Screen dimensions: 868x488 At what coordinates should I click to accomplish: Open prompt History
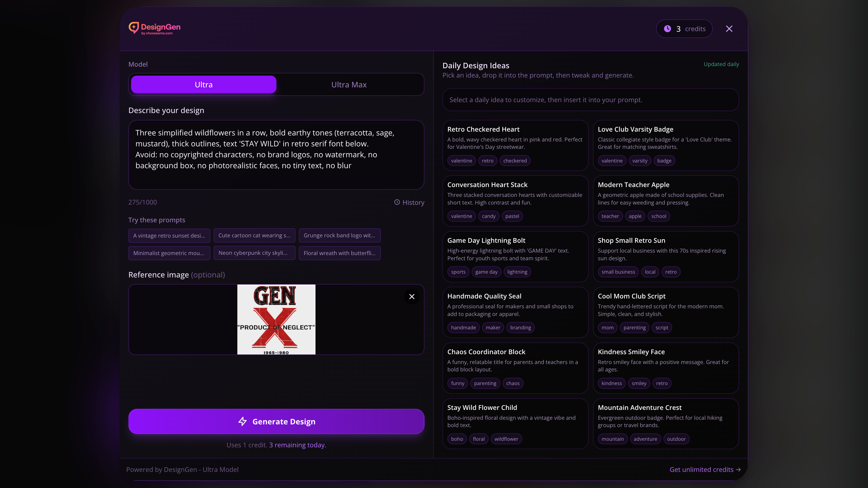coord(409,202)
